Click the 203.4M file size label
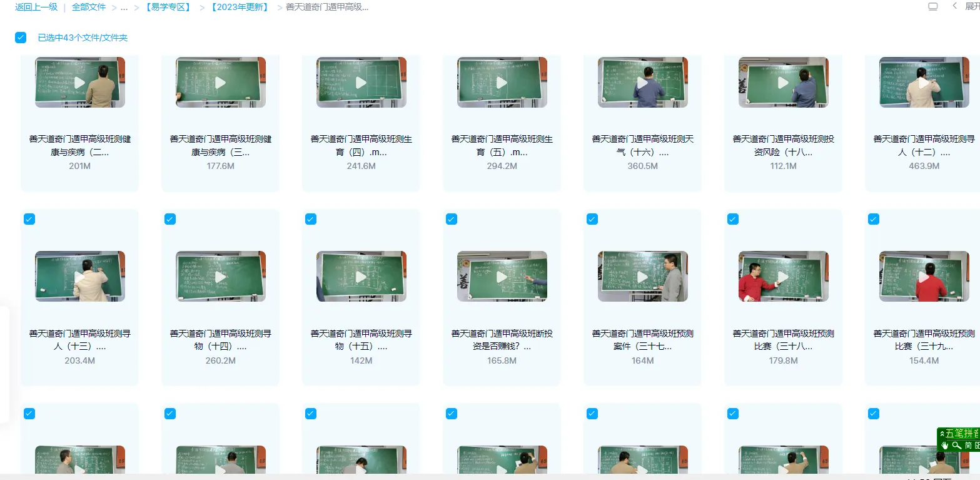The height and width of the screenshot is (480, 980). pos(79,361)
